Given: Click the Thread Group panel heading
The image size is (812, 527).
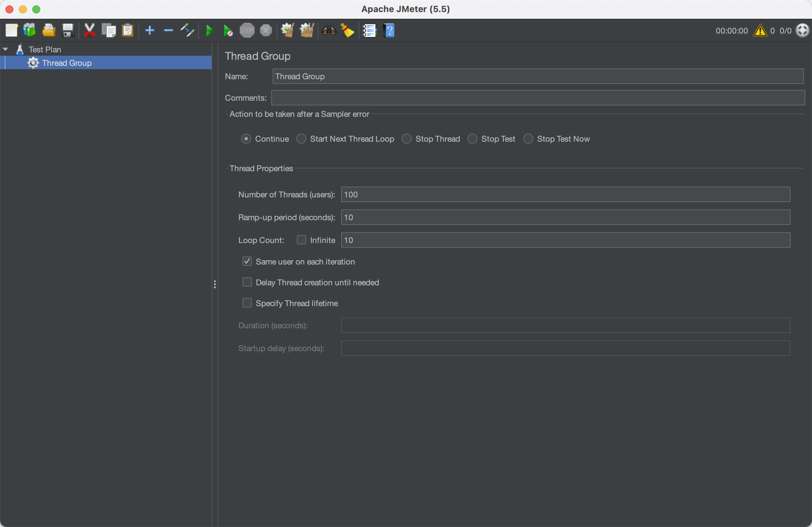Looking at the screenshot, I should click(x=258, y=56).
